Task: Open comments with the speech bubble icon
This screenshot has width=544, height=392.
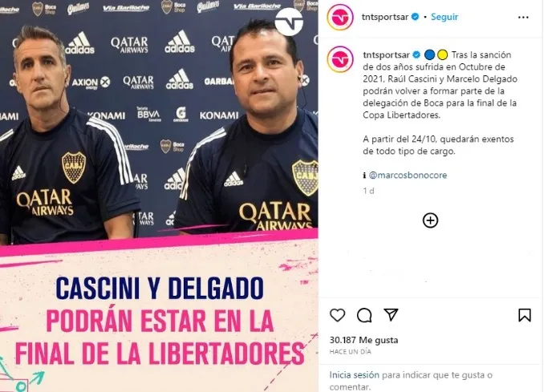Action: point(364,315)
